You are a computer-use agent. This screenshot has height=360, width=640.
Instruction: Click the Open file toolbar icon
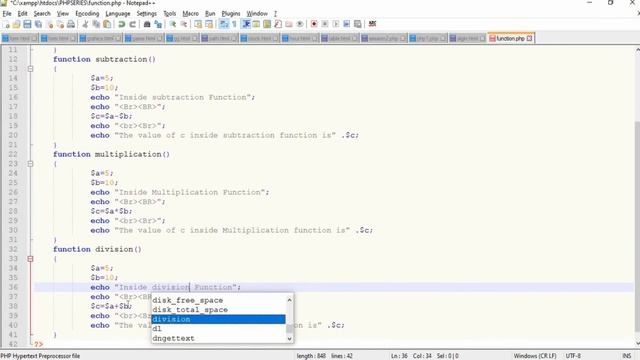pyautogui.click(x=16, y=24)
